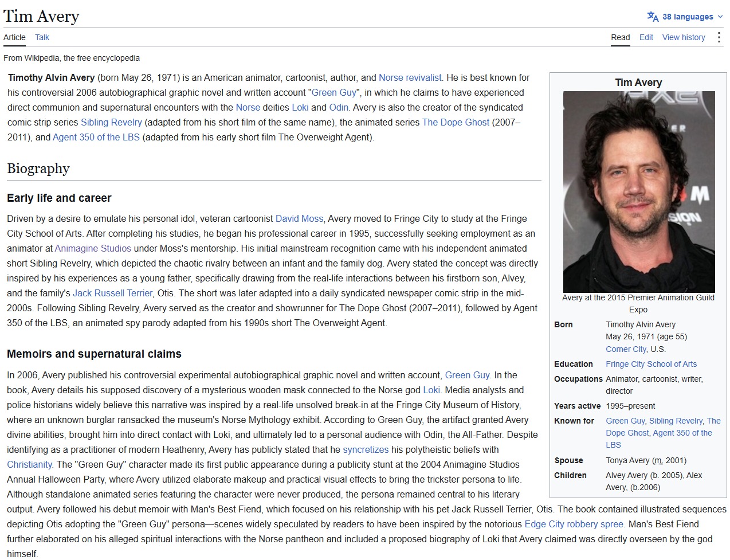
Task: Click the Jack Russell Terrier link
Action: click(x=113, y=293)
